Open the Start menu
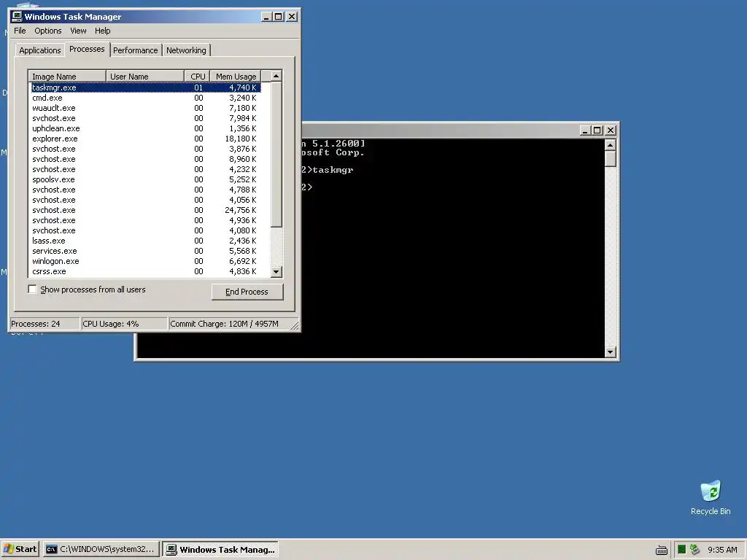 (20, 549)
